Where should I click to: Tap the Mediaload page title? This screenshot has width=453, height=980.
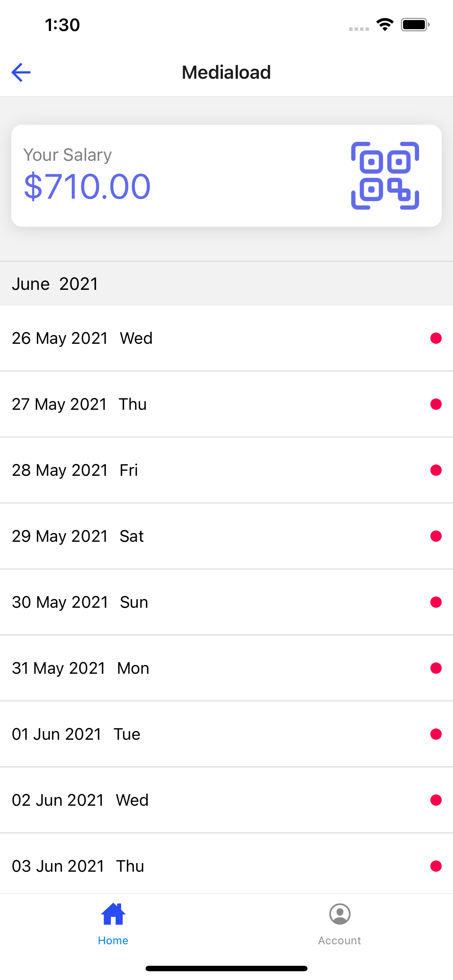tap(226, 72)
